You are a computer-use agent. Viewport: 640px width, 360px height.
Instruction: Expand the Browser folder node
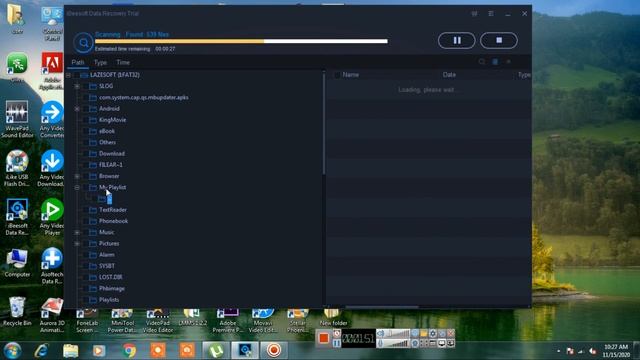77,176
